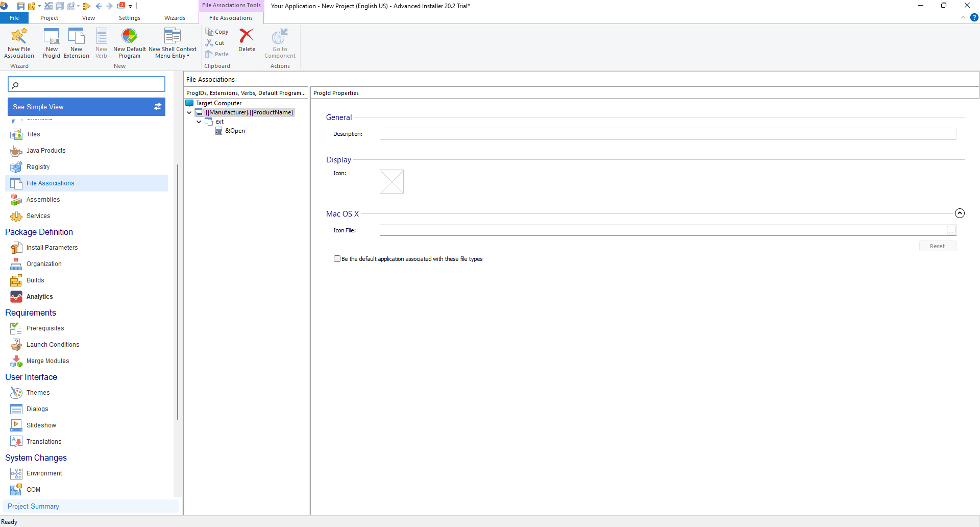Click the blue back navigation arrow
Image resolution: width=980 pixels, height=527 pixels.
tap(99, 6)
